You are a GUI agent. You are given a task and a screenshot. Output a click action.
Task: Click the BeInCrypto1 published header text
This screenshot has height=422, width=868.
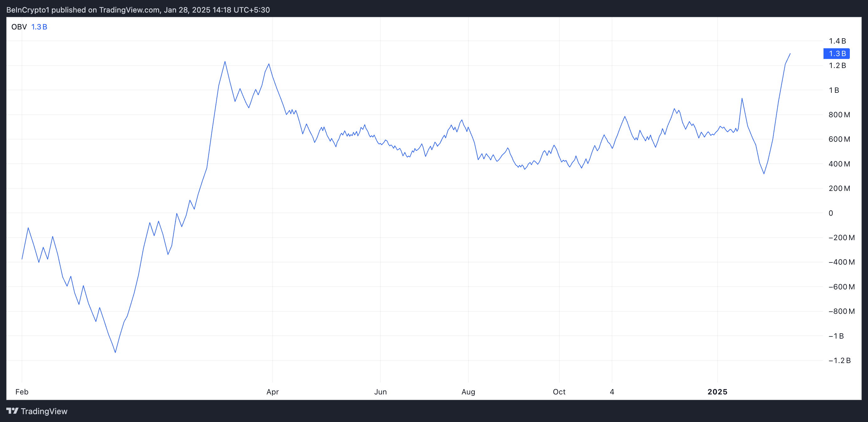pos(138,10)
